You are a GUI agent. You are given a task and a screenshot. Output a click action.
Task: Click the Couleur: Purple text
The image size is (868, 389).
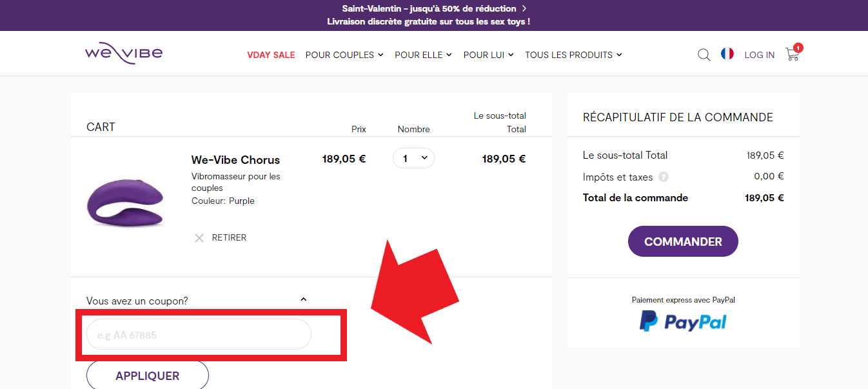point(223,201)
